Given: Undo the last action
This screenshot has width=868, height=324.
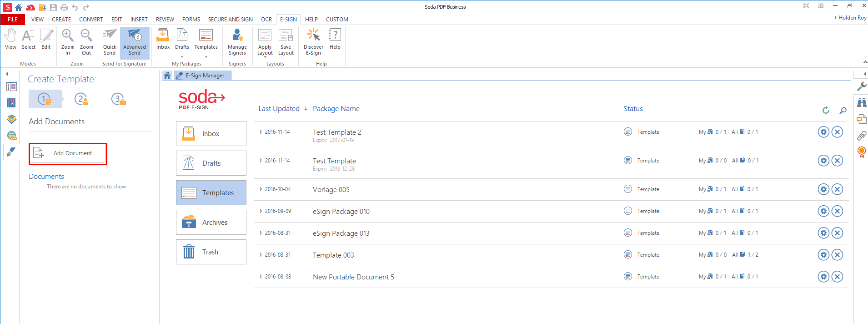Looking at the screenshot, I should pos(75,7).
